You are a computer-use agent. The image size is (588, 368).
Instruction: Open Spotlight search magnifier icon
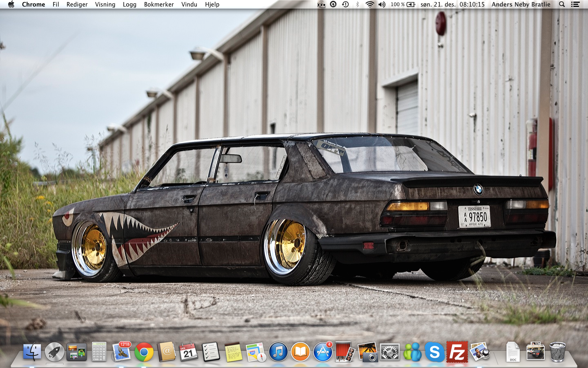562,4
